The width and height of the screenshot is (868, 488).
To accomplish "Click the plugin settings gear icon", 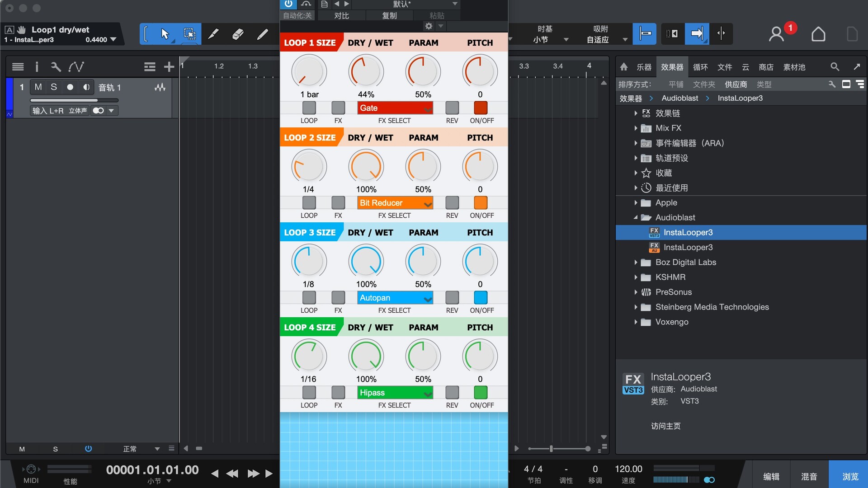I will click(x=428, y=26).
